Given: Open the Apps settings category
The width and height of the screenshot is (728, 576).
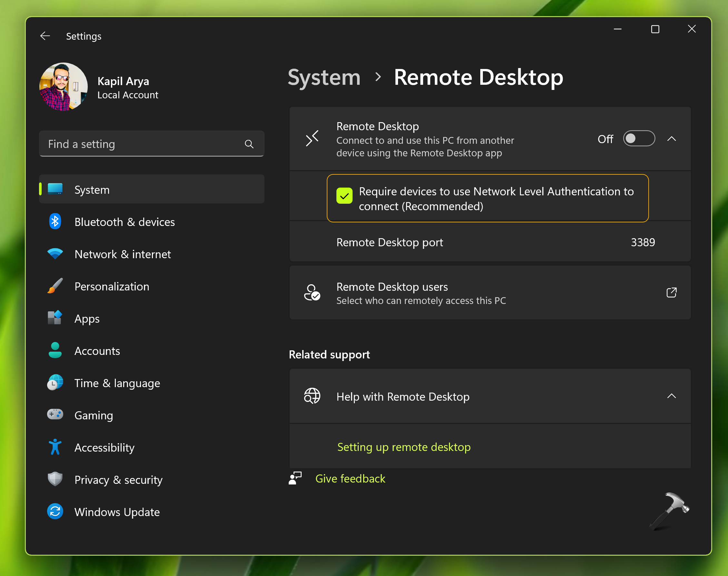Looking at the screenshot, I should [87, 319].
